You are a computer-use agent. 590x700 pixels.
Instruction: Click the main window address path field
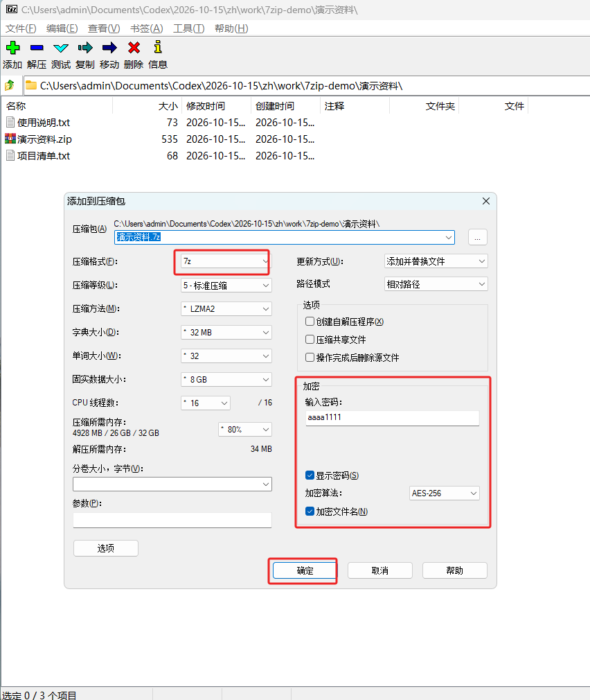[307, 85]
